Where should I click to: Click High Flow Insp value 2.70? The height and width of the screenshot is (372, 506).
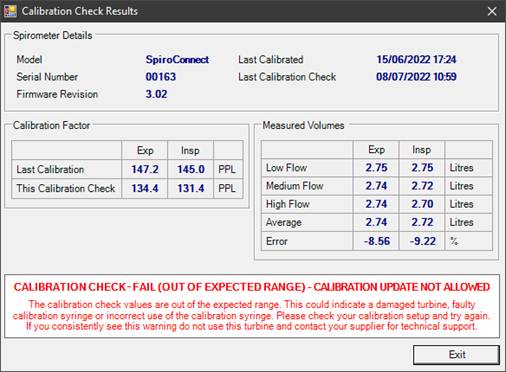click(422, 204)
